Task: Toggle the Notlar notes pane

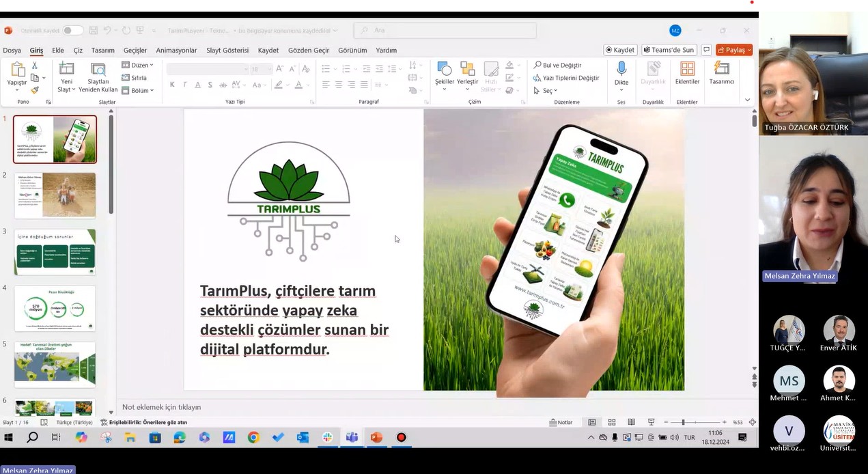Action: click(x=561, y=422)
